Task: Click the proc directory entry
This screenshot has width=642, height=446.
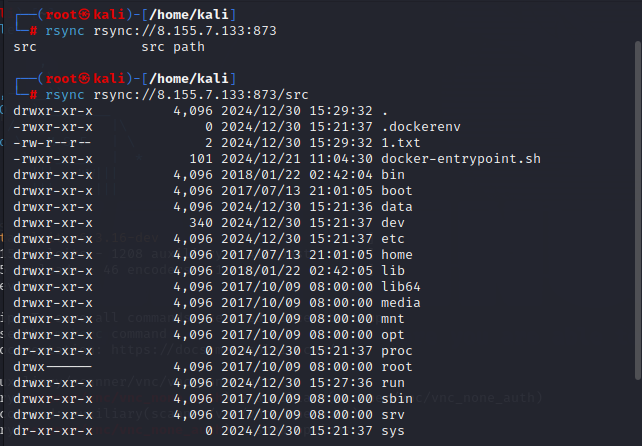Action: pos(397,351)
